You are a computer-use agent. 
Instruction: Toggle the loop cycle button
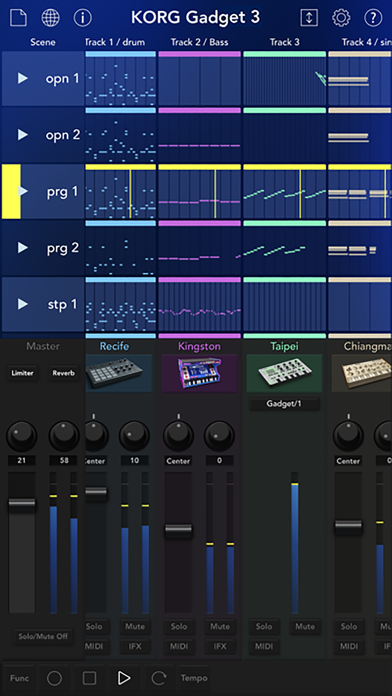[x=158, y=678]
